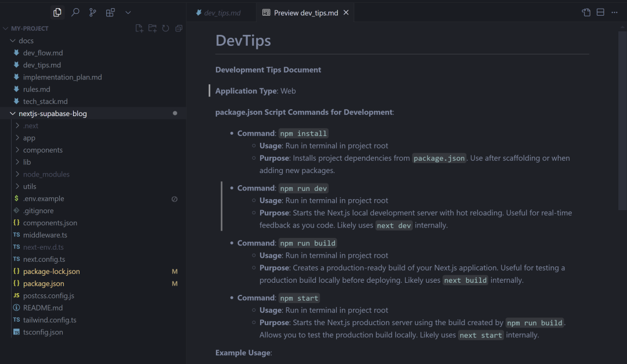
Task: Click the npm install code snippet
Action: pyautogui.click(x=303, y=133)
